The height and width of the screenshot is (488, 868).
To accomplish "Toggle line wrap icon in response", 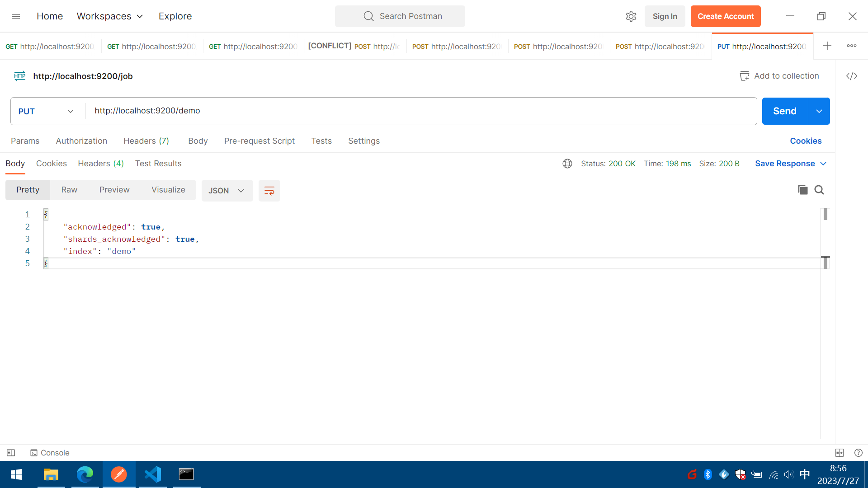I will click(269, 191).
